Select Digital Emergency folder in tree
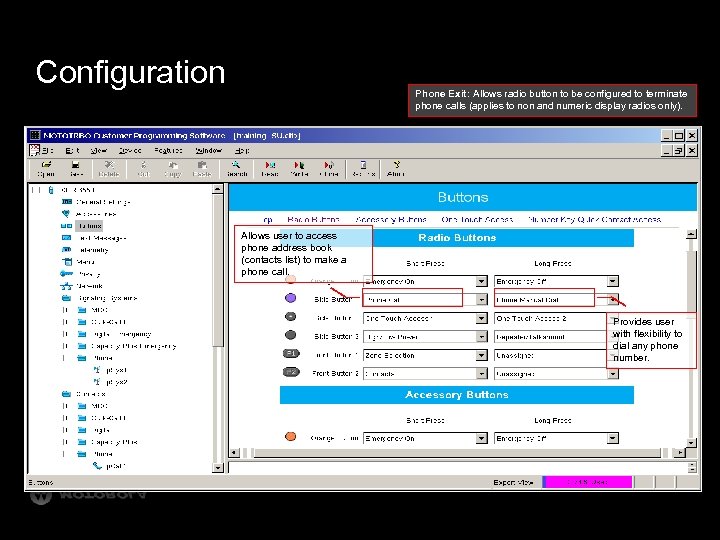This screenshot has width=720, height=540. click(121, 334)
